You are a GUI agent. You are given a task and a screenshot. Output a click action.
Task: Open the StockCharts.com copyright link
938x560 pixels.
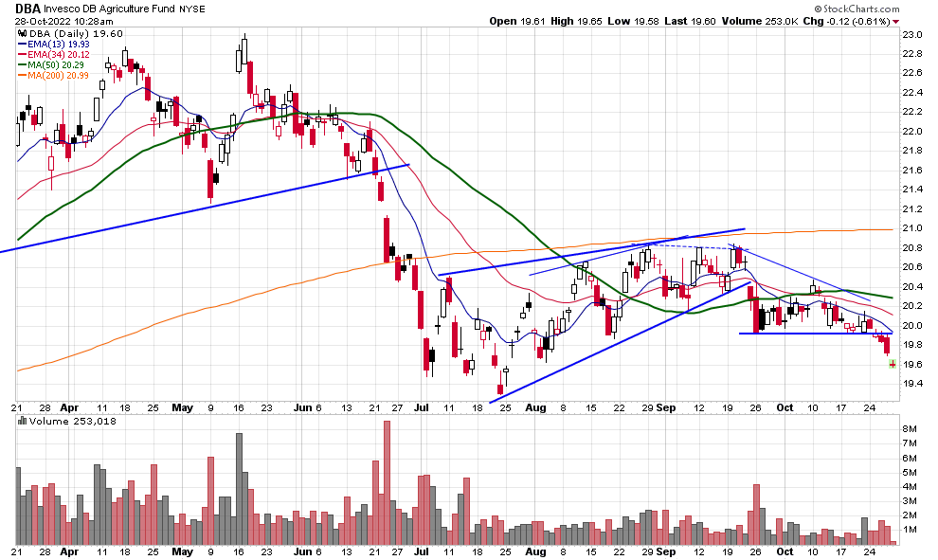[857, 9]
